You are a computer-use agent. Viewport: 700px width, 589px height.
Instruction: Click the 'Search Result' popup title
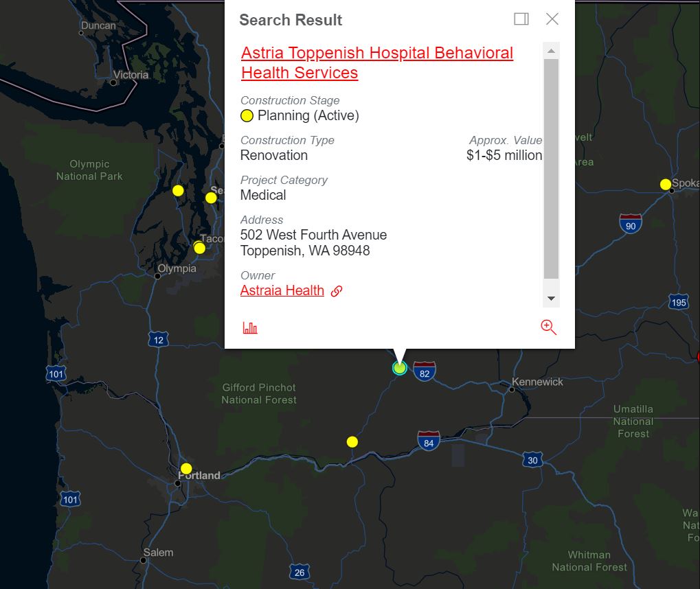pyautogui.click(x=291, y=20)
